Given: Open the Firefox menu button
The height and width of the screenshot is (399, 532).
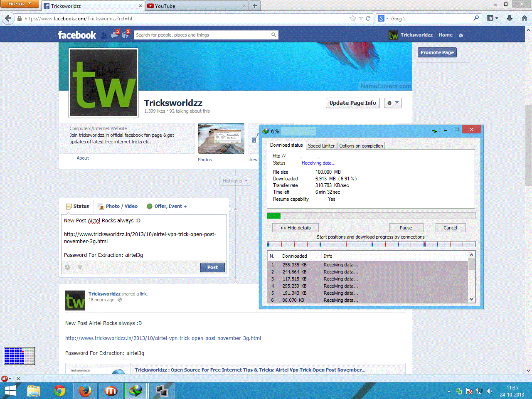Looking at the screenshot, I should (x=19, y=4).
